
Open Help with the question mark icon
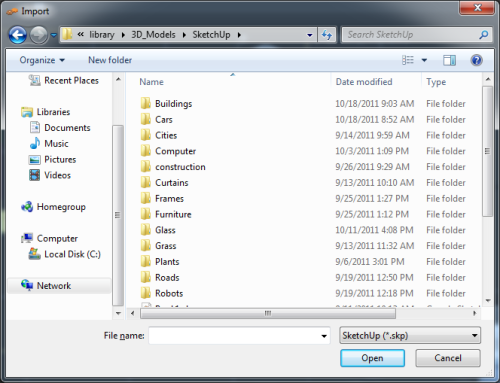[476, 60]
